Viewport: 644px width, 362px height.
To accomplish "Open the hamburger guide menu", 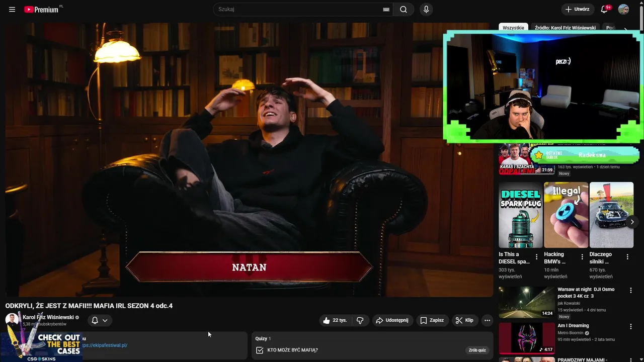I will pos(12,10).
